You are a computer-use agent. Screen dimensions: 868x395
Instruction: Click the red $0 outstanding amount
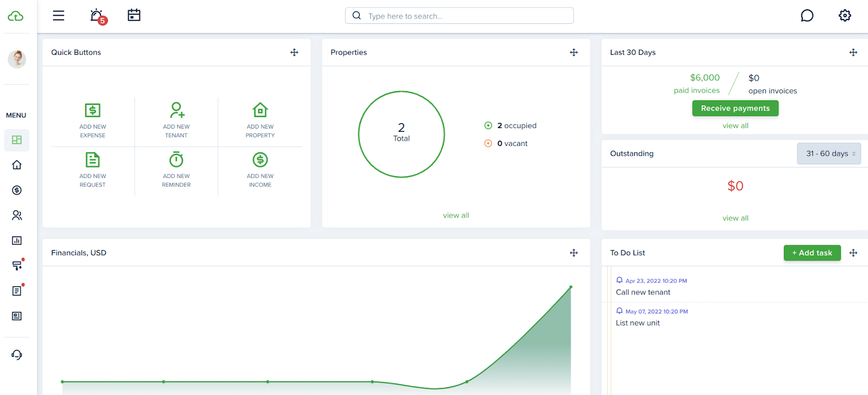tap(735, 186)
